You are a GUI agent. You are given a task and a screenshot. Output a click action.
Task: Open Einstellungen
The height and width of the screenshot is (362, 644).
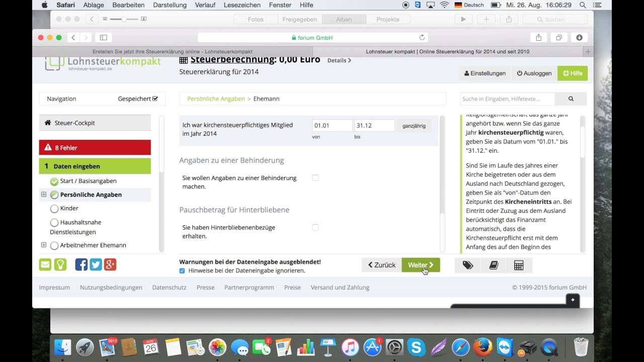coord(485,73)
